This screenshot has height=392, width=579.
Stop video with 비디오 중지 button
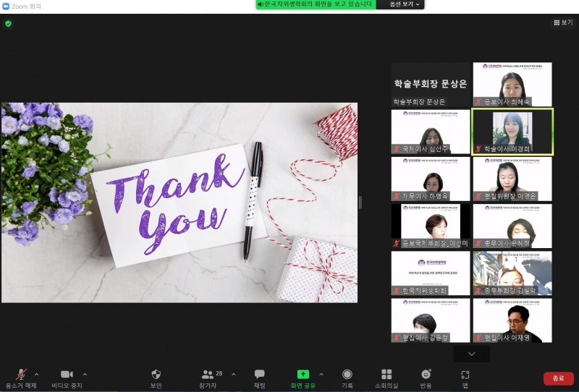click(67, 375)
